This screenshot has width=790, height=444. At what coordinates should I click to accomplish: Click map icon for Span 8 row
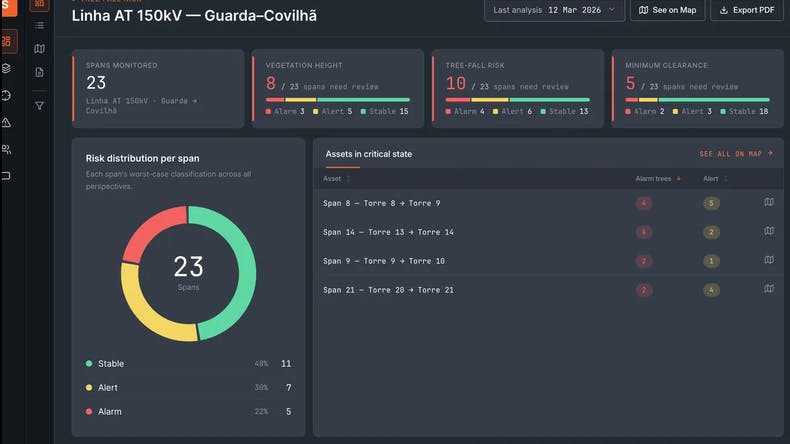click(769, 202)
